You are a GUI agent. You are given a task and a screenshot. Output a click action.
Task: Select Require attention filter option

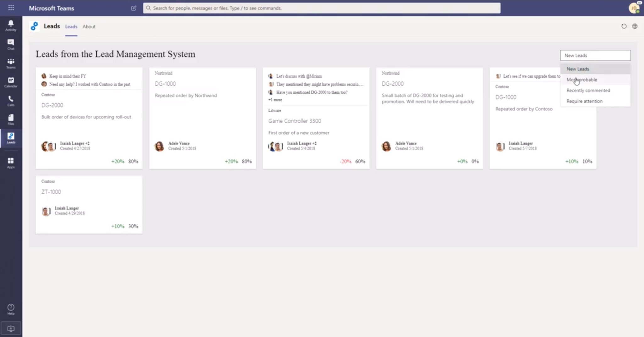click(584, 101)
